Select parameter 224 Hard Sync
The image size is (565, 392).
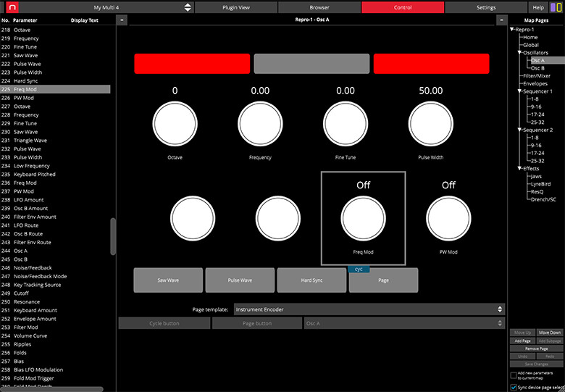56,80
